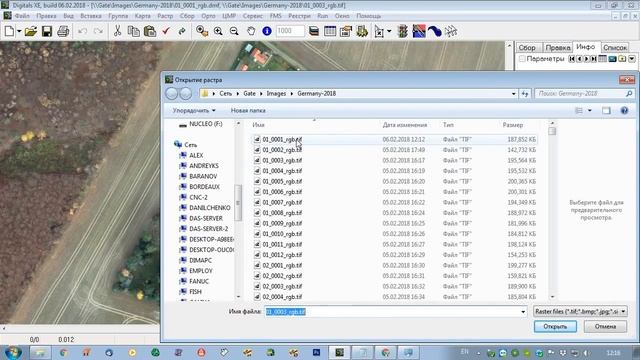This screenshot has width=640, height=360.
Task: Click the network tree scrollbar thumb
Action: point(238,202)
